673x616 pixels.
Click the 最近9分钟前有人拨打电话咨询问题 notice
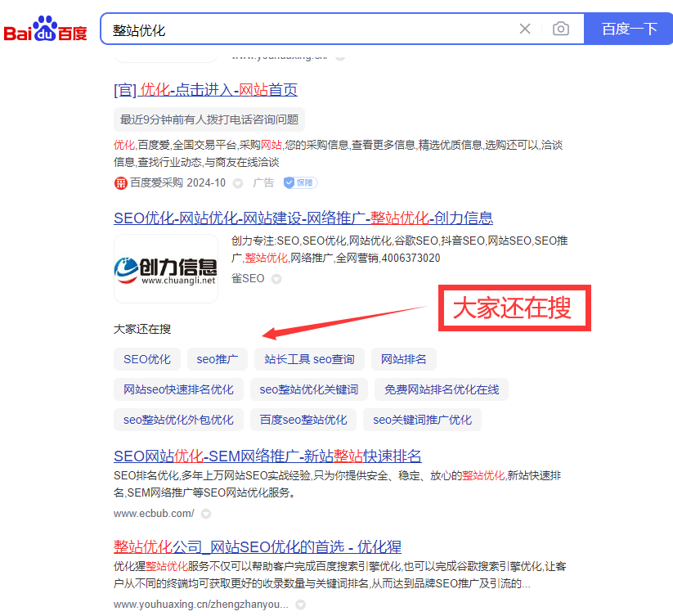[209, 119]
